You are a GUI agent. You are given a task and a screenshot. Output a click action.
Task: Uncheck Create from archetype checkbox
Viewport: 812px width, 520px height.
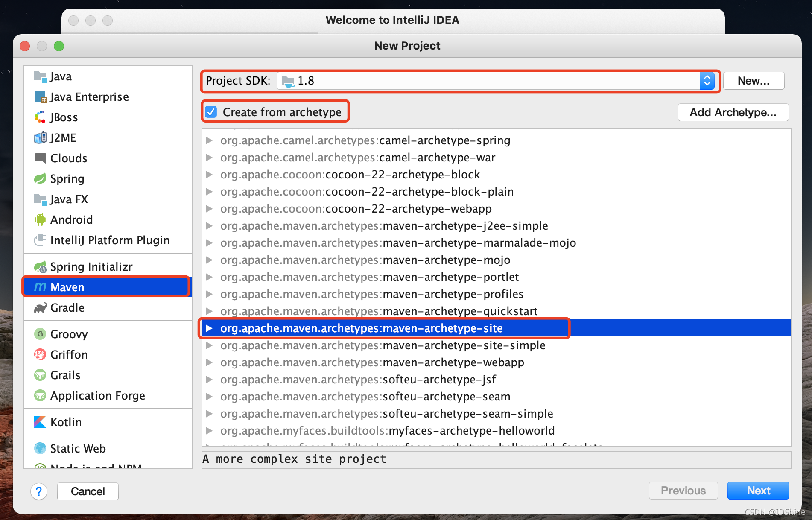pos(211,112)
